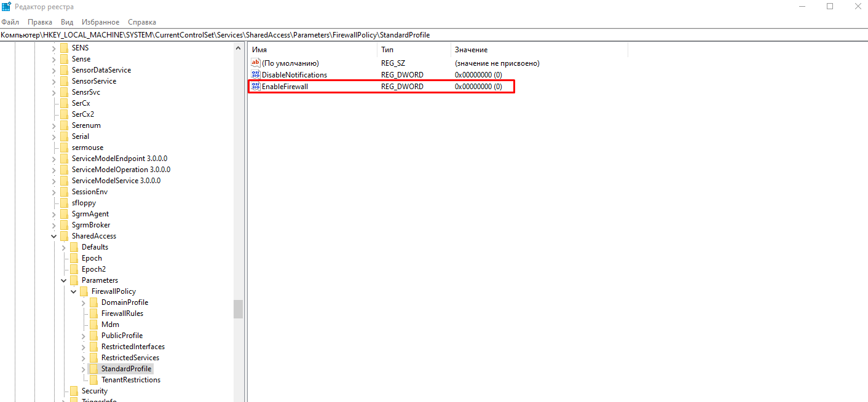Click the Имя column header
This screenshot has height=402, width=868.
[x=312, y=50]
